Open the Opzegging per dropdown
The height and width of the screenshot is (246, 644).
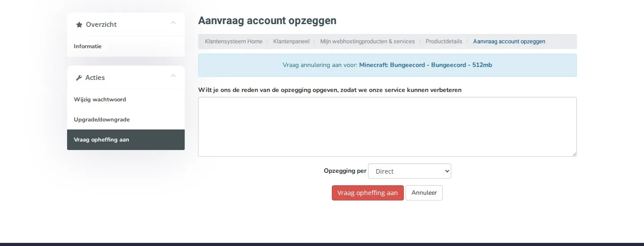pos(410,171)
